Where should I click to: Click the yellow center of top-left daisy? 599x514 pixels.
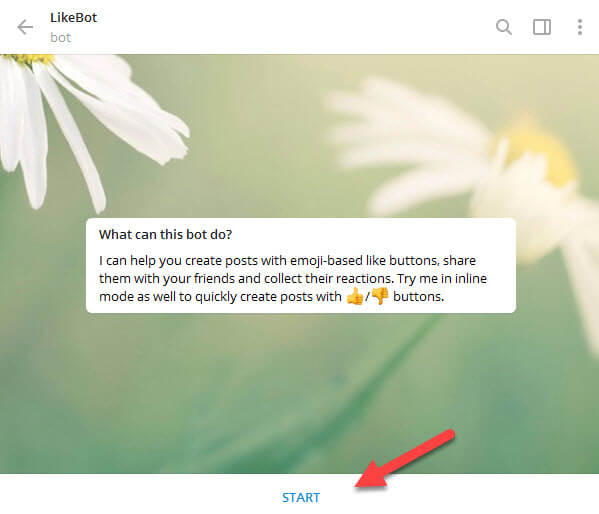29,59
